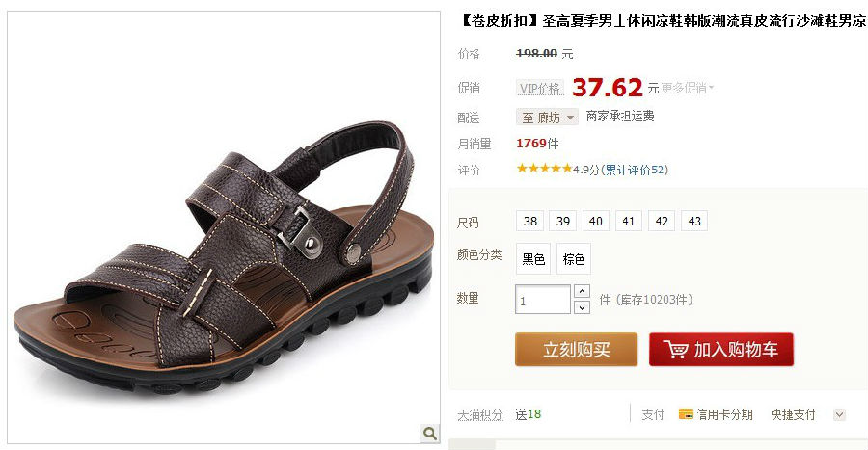Click the shopping cart icon on red button
Screen dimensions: 868x450
(676, 350)
